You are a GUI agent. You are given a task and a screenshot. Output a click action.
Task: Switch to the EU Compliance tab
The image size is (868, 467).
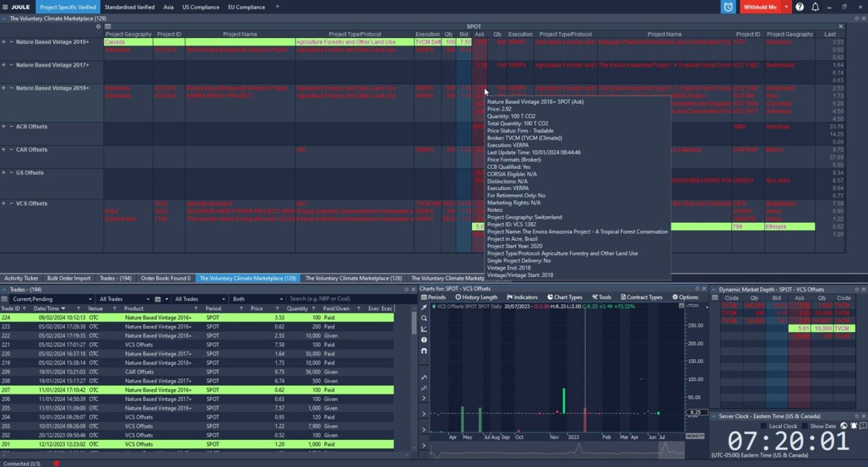(x=246, y=7)
